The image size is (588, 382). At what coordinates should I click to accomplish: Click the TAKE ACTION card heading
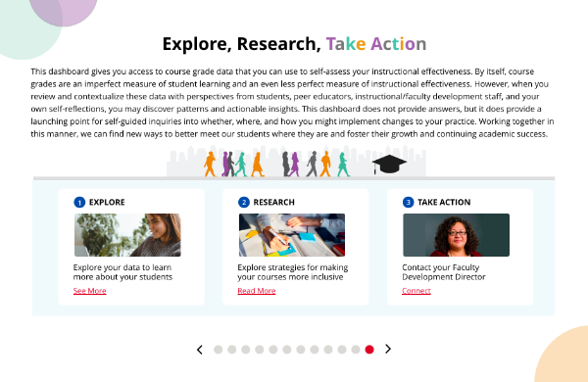pyautogui.click(x=444, y=202)
